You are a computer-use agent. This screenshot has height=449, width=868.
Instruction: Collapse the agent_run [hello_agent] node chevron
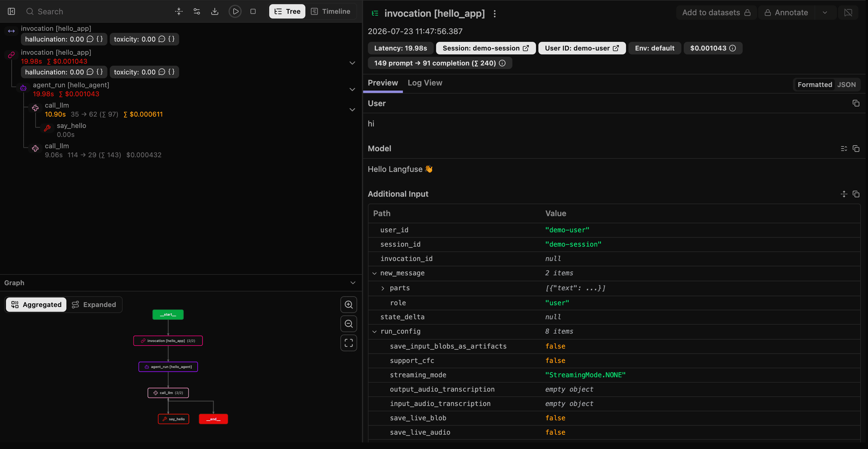click(x=352, y=89)
